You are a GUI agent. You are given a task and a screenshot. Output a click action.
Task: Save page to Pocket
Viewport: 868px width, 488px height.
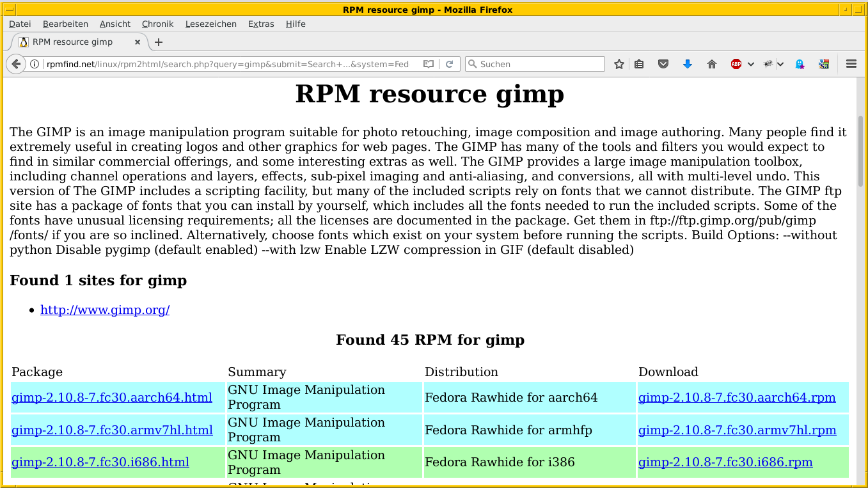coord(663,64)
